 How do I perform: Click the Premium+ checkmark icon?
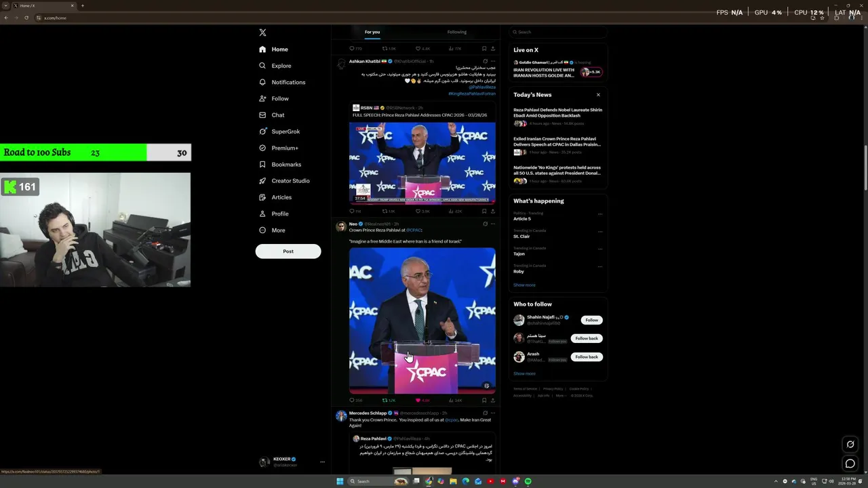[262, 148]
